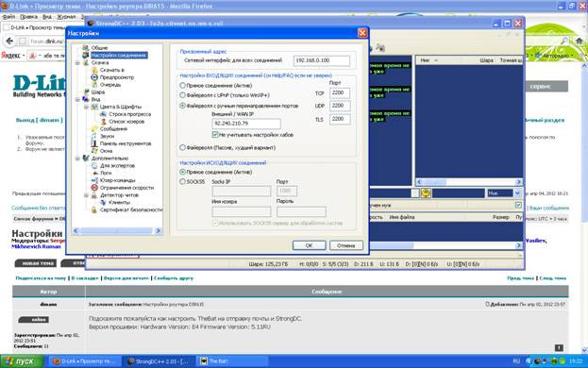This screenshot has height=368, width=588.
Task: Select Прямое соединение (Актив) for outgoing connections
Action: [182, 172]
